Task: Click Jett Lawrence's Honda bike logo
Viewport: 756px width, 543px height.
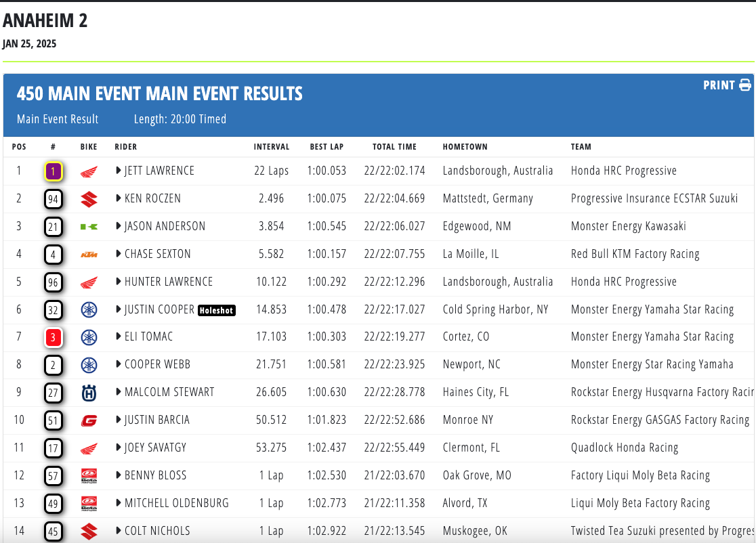Action: [89, 171]
